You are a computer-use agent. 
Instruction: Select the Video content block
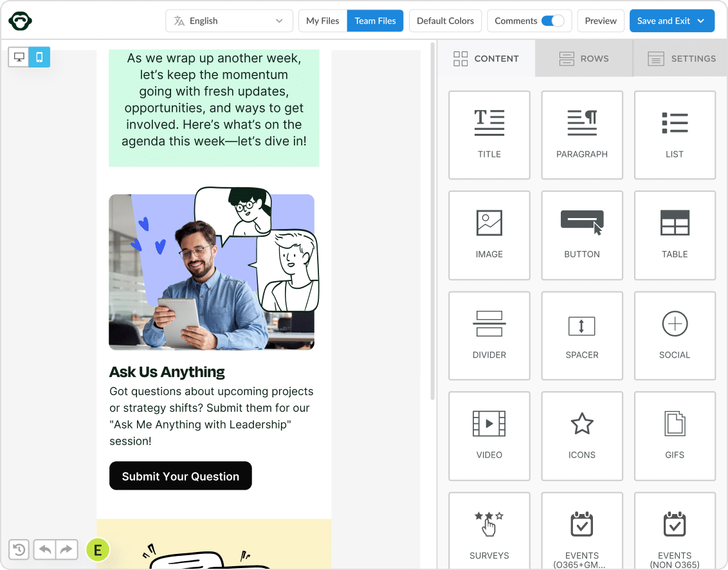tap(489, 436)
